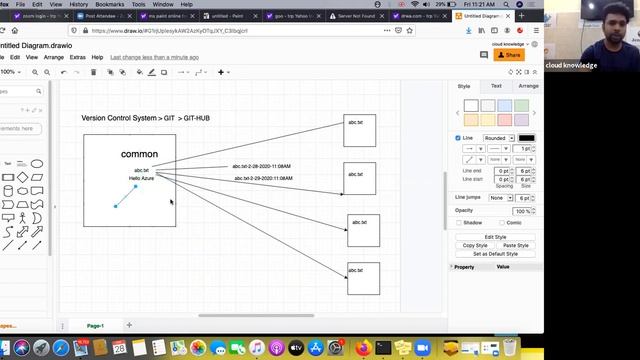Undo the last action via toolbar

tap(63, 72)
